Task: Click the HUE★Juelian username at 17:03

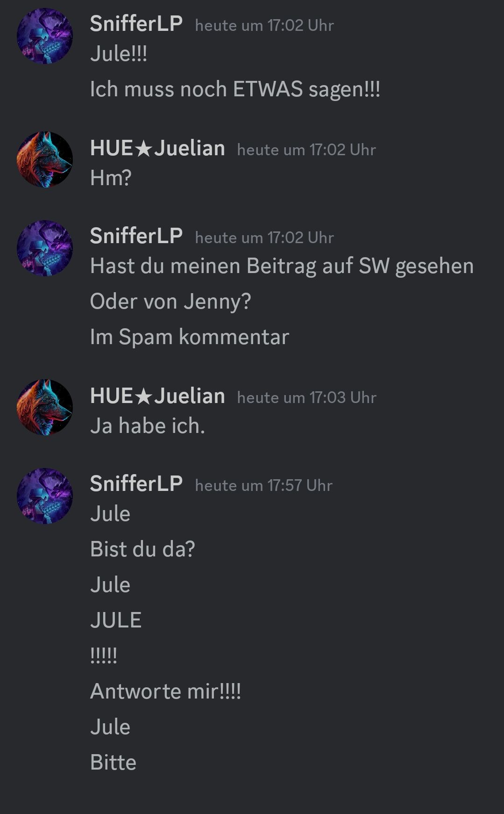Action: 157,396
